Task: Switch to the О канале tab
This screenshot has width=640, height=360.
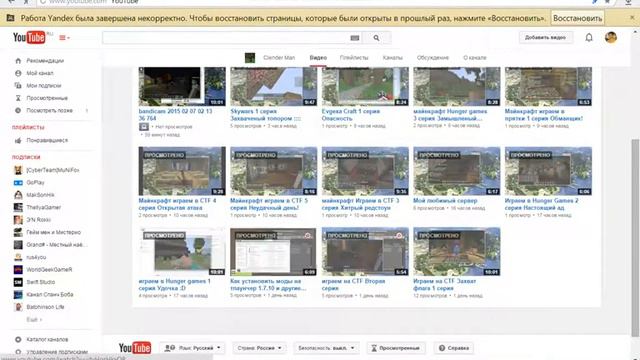Action: tap(475, 58)
